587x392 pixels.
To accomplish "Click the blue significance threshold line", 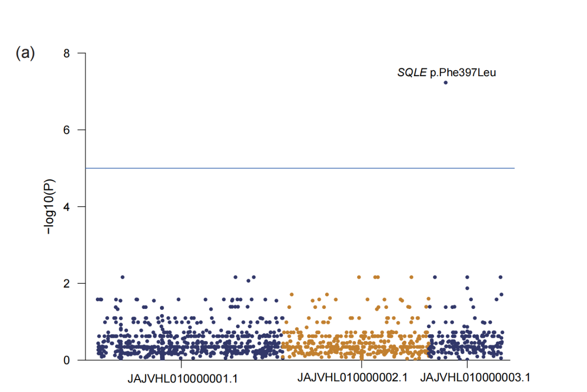I will [300, 168].
